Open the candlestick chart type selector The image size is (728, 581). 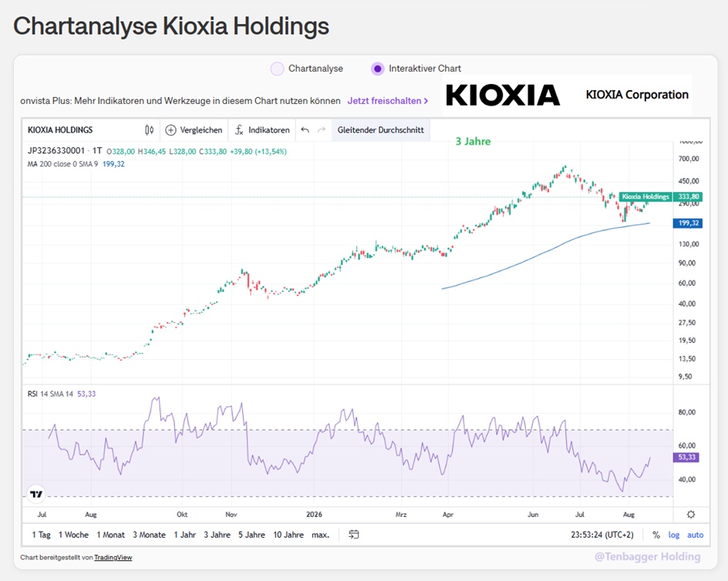coord(149,130)
